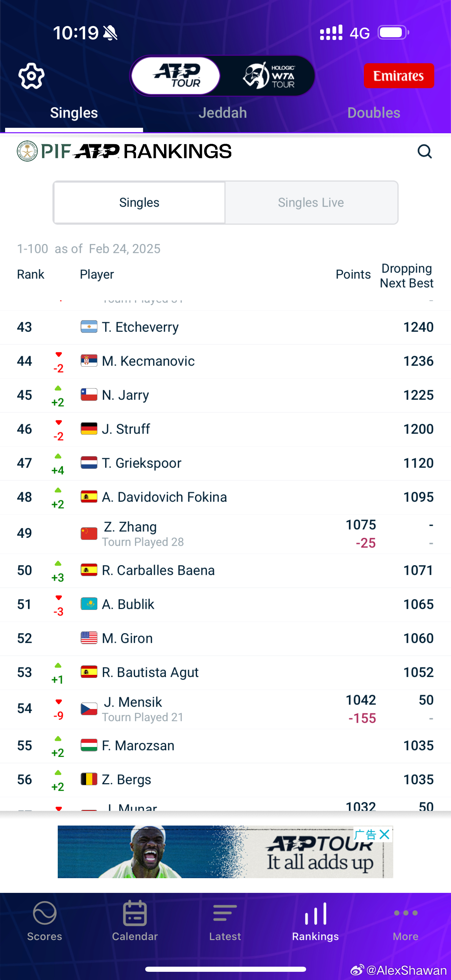The image size is (451, 980).
Task: Open the Latest news icon
Action: [x=225, y=913]
